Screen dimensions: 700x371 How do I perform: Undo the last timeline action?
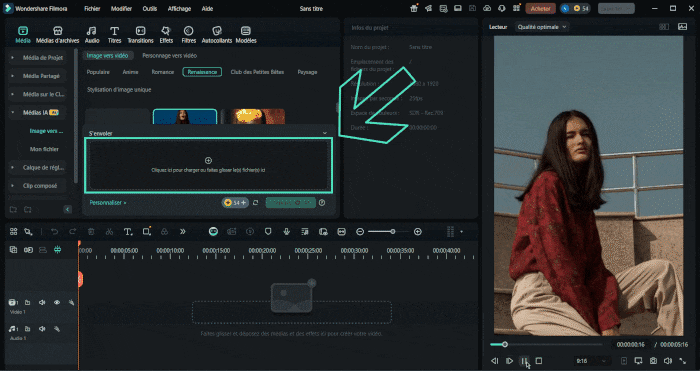tap(54, 232)
